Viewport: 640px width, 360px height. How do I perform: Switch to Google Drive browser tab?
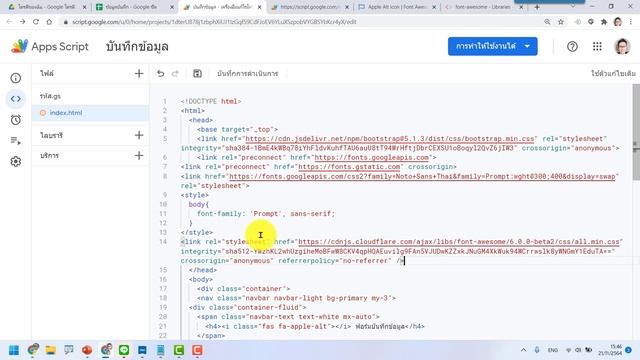pos(47,7)
